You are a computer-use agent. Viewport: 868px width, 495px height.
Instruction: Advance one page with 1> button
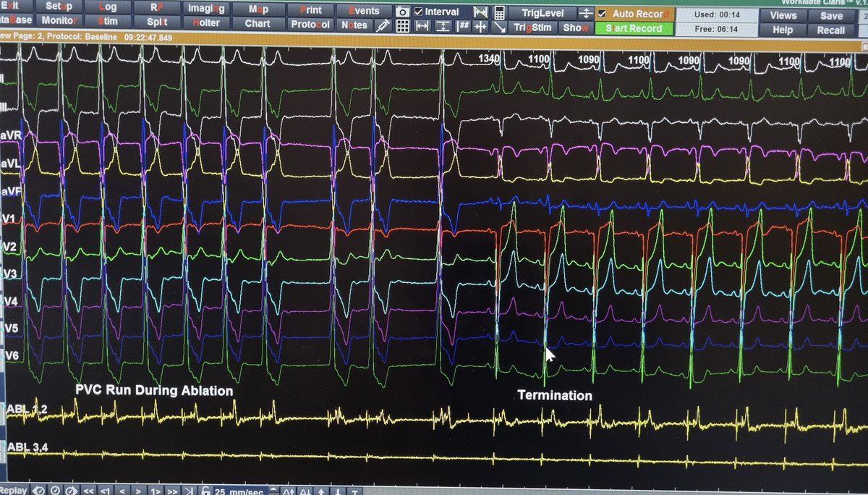pyautogui.click(x=156, y=490)
